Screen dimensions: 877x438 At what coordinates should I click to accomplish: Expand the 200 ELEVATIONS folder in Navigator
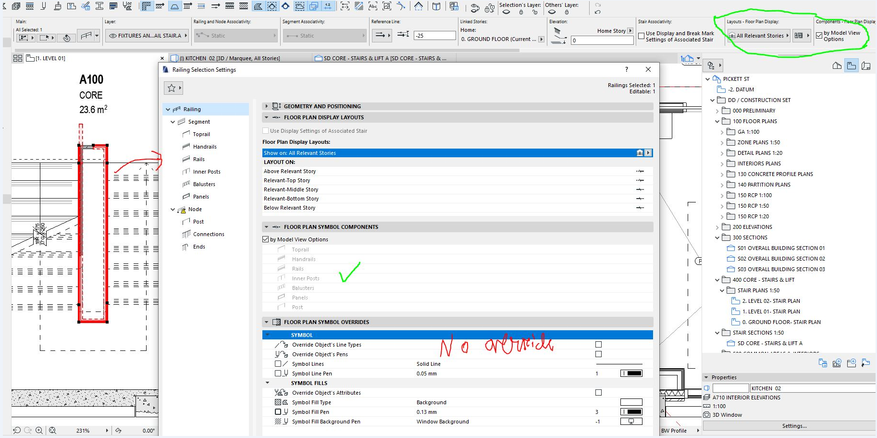(717, 227)
